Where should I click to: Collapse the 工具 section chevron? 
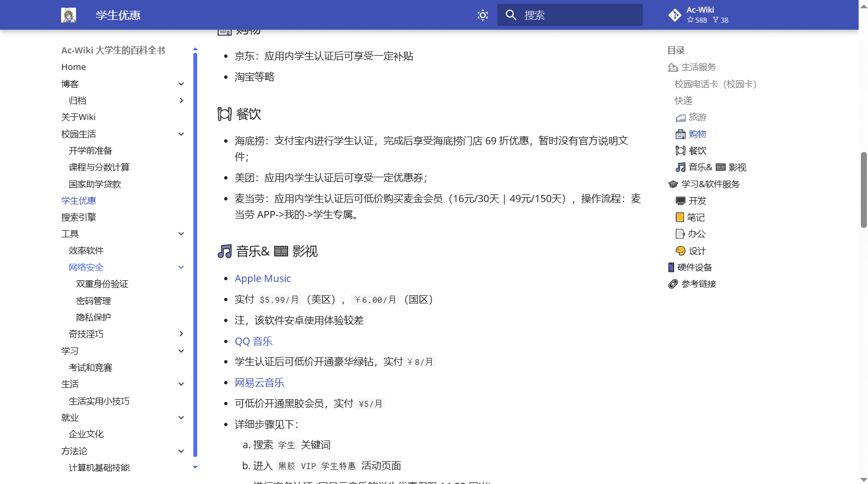181,233
